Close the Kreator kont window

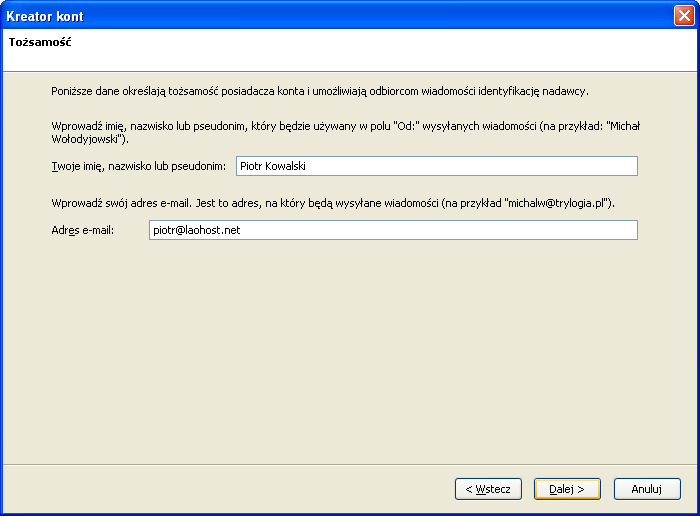point(684,16)
